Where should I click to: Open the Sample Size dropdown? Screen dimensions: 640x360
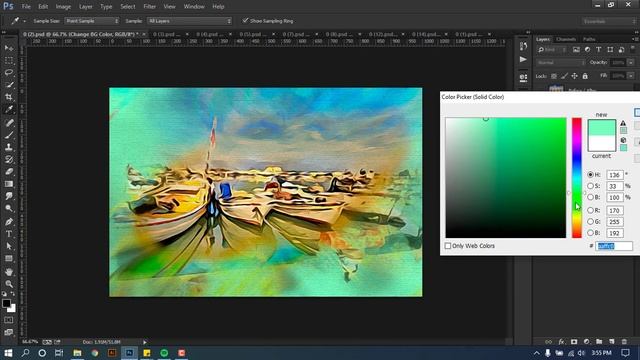(92, 21)
